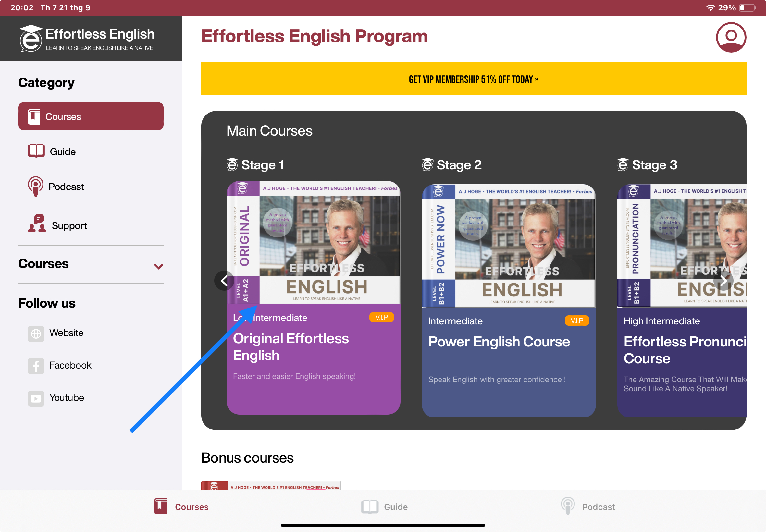
Task: Open Original Effortless English course title
Action: coord(290,347)
